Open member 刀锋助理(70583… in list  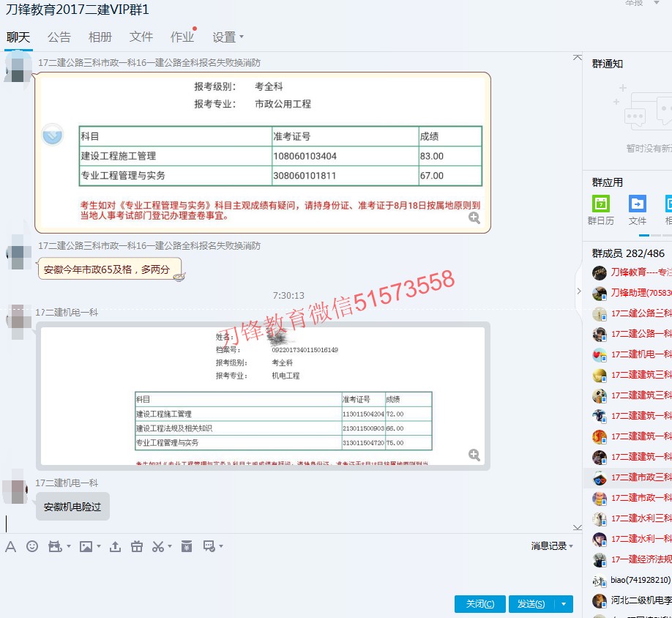628,293
